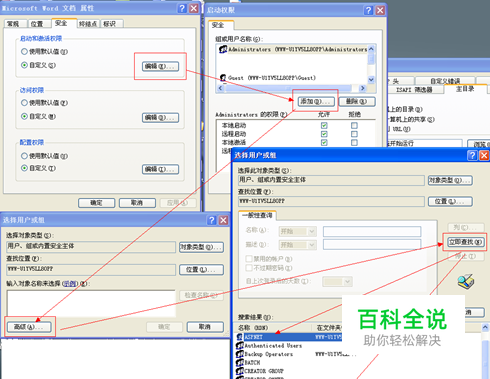The image size is (490, 379).
Task: Click 编辑 button for 配置权限
Action: click(x=160, y=169)
